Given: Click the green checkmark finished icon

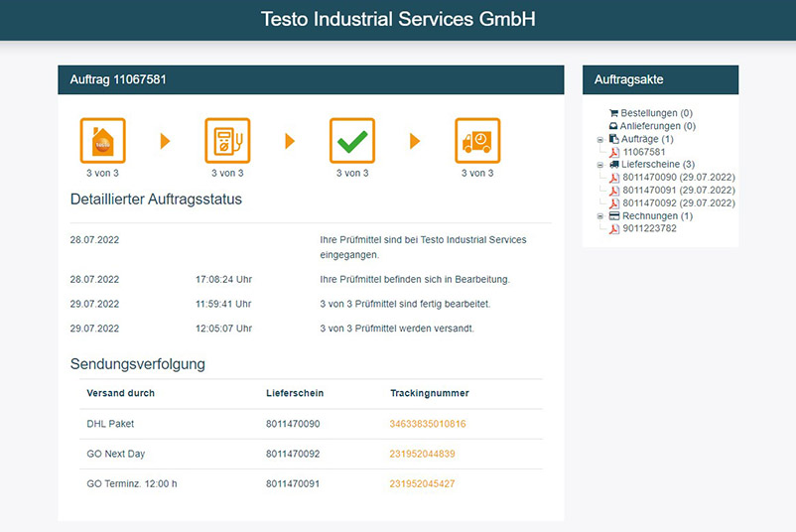Looking at the screenshot, I should tap(352, 141).
